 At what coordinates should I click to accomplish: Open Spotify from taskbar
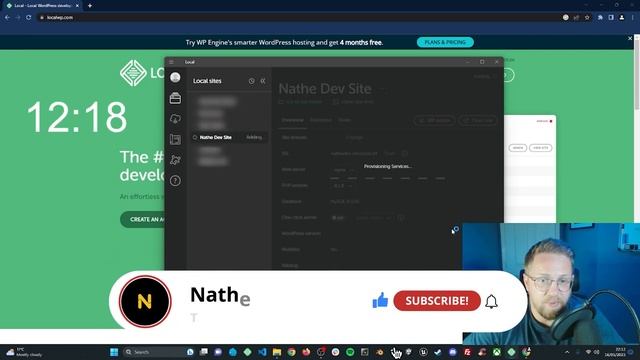[350, 352]
